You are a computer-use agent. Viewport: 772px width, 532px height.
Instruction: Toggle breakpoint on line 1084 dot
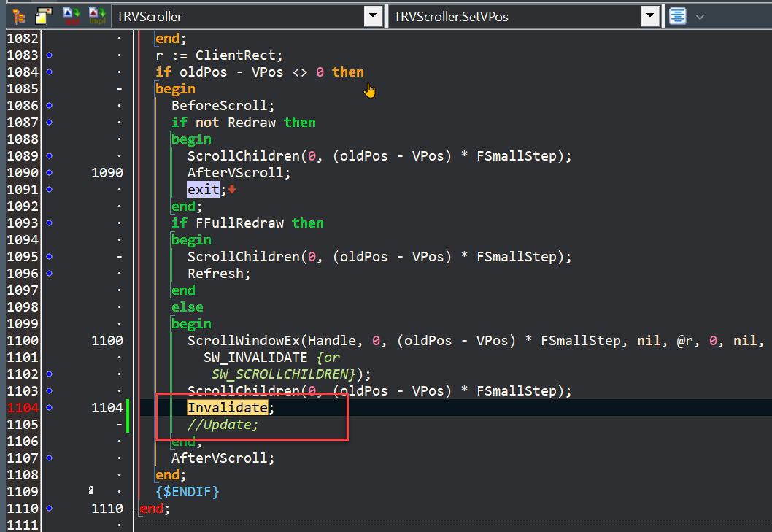(49, 72)
